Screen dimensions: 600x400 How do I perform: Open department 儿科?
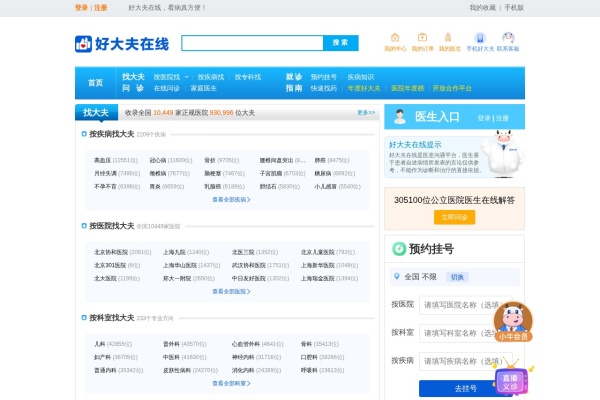(99, 344)
